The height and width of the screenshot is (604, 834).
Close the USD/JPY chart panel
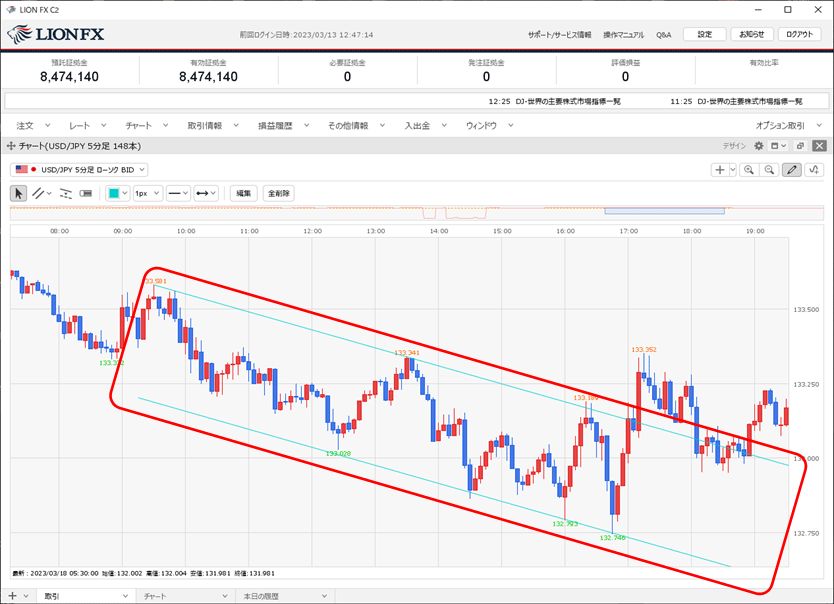[820, 146]
